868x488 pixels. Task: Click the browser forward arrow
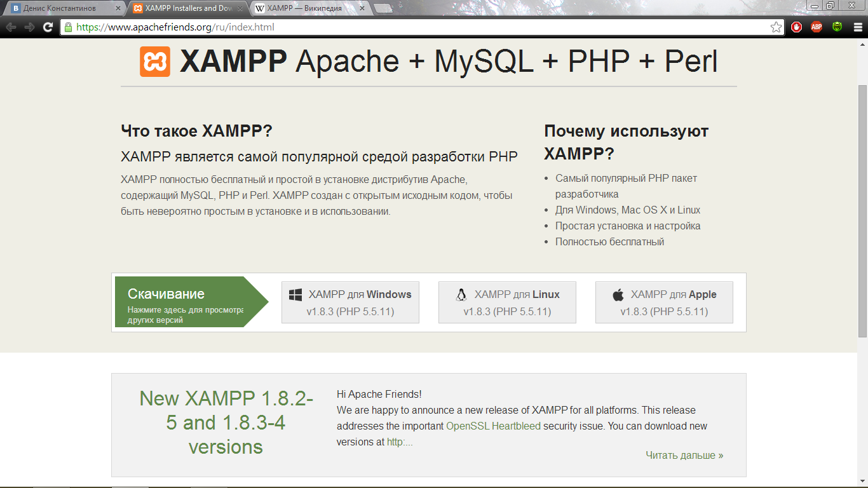coord(29,27)
